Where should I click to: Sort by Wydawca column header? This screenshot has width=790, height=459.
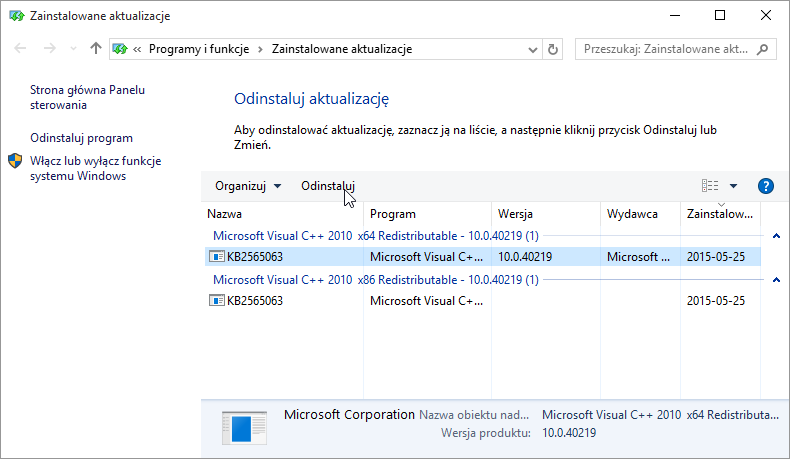[640, 214]
